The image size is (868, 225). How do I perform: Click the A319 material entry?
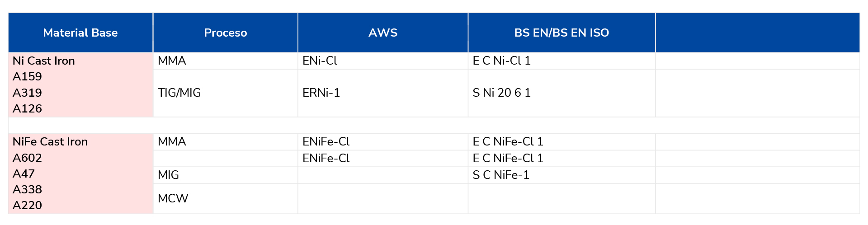point(27,93)
